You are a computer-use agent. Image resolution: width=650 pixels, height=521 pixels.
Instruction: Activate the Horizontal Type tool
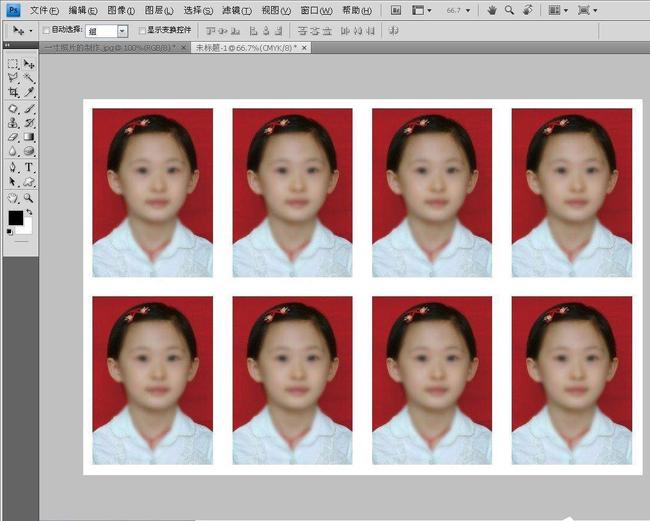(x=29, y=167)
